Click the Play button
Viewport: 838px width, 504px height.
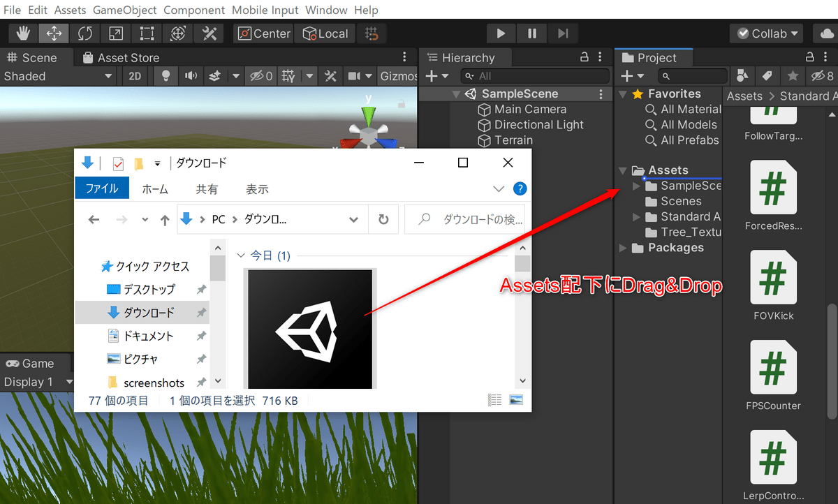[x=501, y=34]
